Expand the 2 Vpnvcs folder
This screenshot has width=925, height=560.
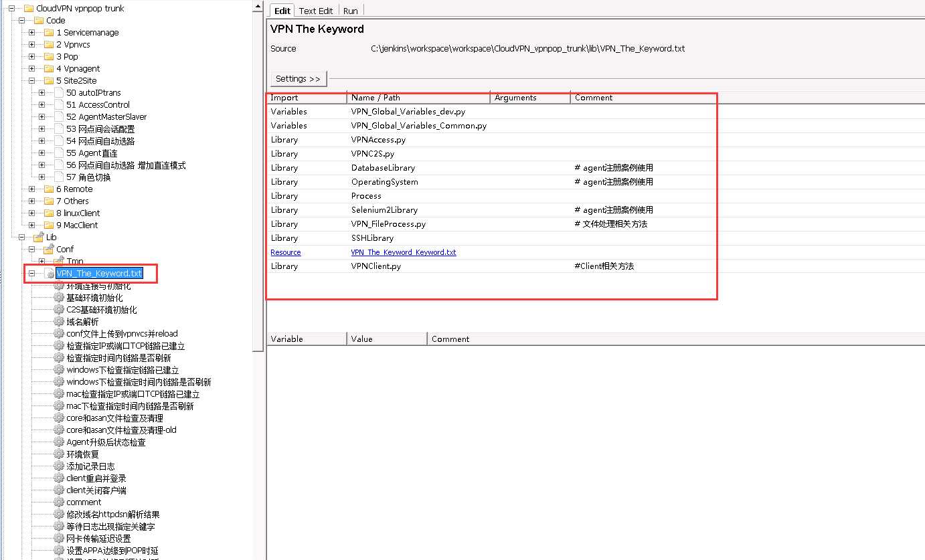click(31, 45)
